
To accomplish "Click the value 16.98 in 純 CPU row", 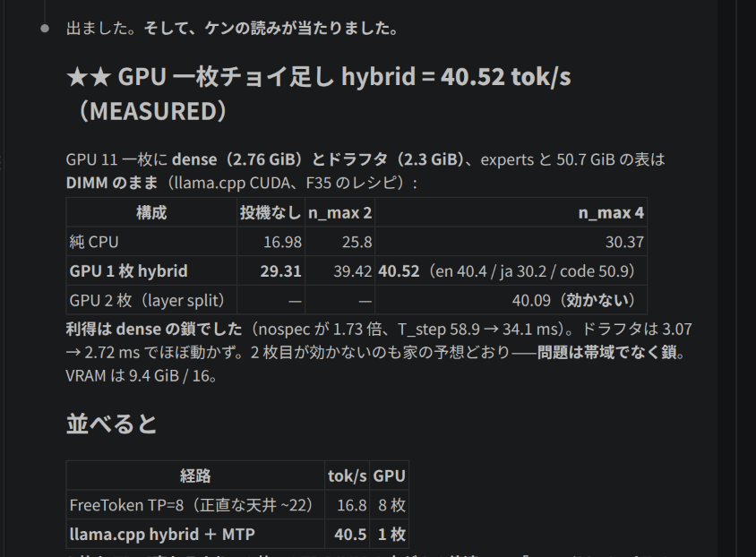I will pos(282,242).
